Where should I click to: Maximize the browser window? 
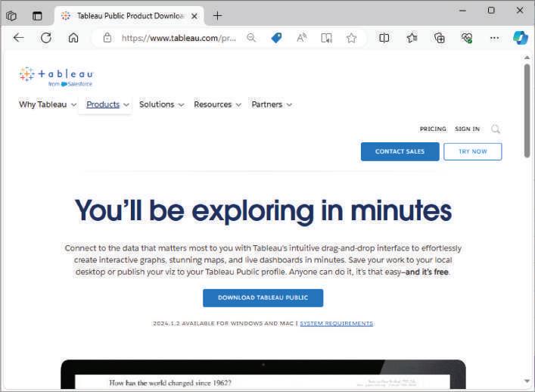[x=491, y=11]
